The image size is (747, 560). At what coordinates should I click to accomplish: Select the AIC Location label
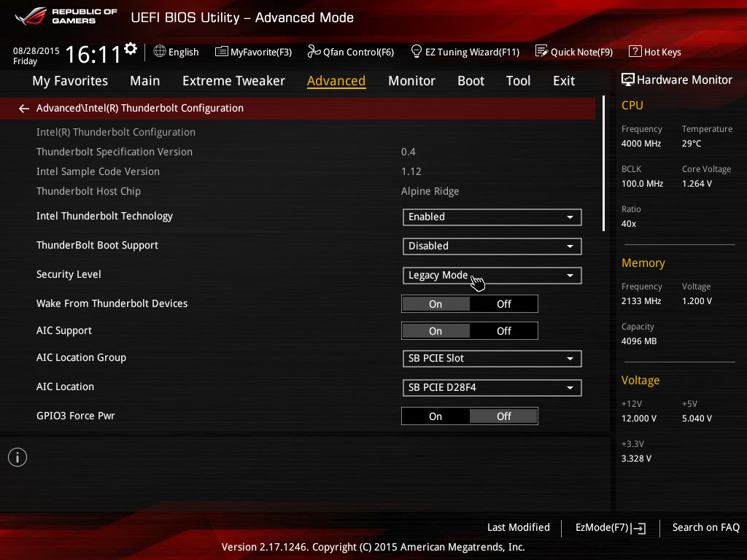point(65,386)
